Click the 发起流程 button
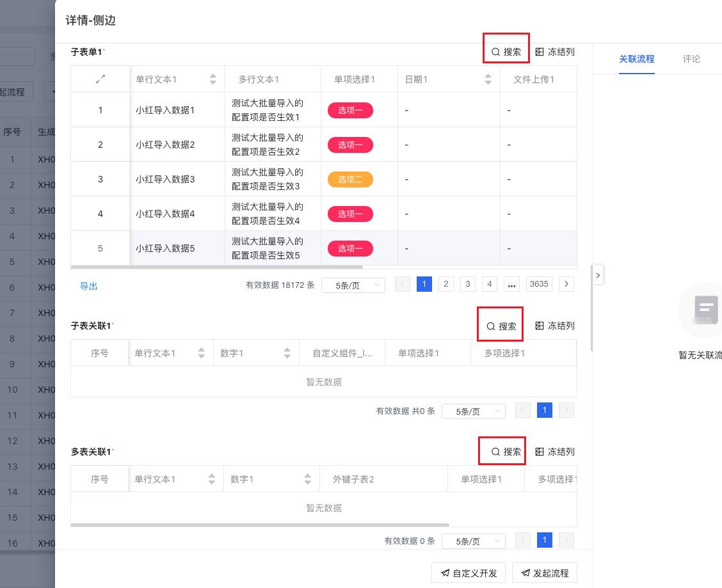722x588 pixels. click(x=544, y=573)
